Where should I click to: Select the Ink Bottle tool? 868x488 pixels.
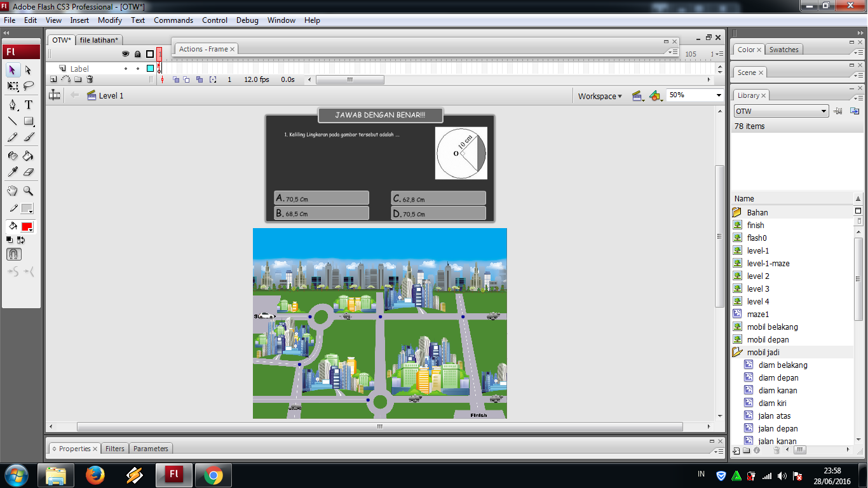pos(13,156)
